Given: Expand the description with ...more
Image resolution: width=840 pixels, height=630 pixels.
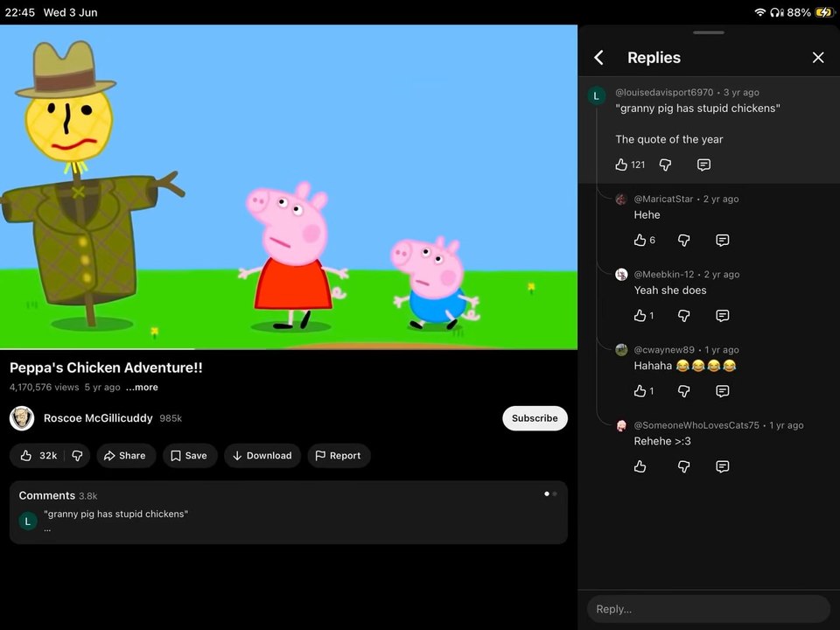Looking at the screenshot, I should pyautogui.click(x=142, y=387).
